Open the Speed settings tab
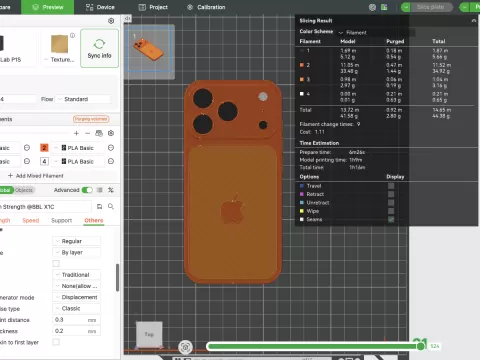Image resolution: width=480 pixels, height=360 pixels. [x=31, y=220]
